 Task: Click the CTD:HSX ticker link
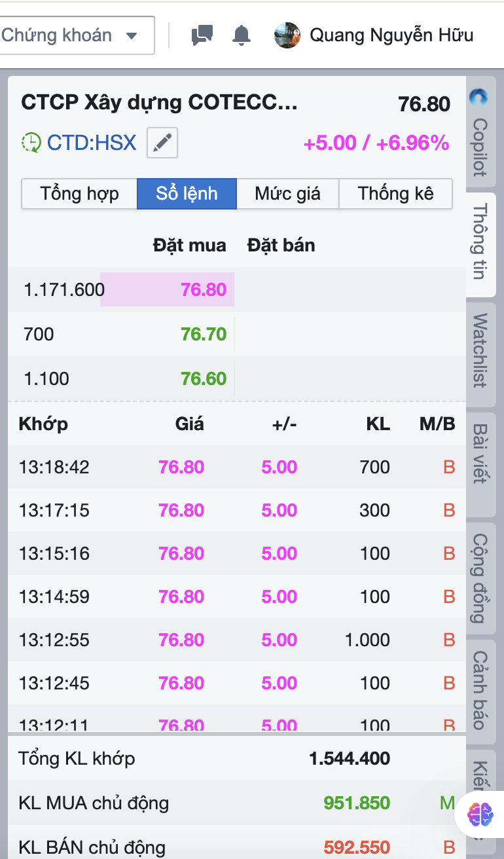[92, 143]
